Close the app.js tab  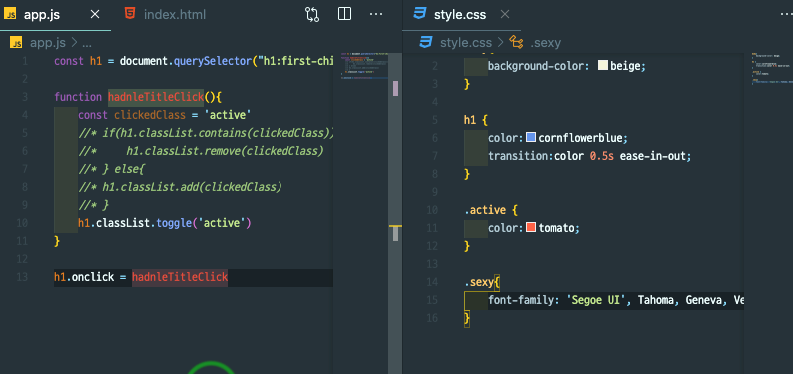95,15
